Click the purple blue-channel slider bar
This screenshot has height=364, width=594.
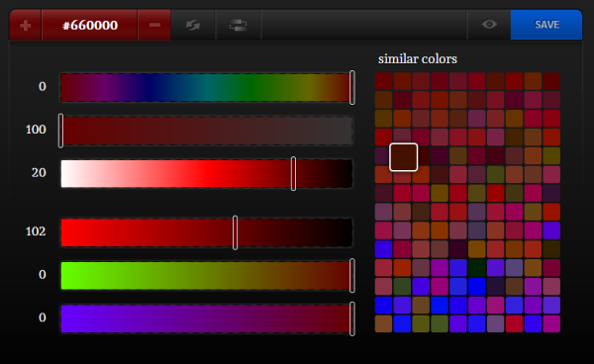[207, 318]
